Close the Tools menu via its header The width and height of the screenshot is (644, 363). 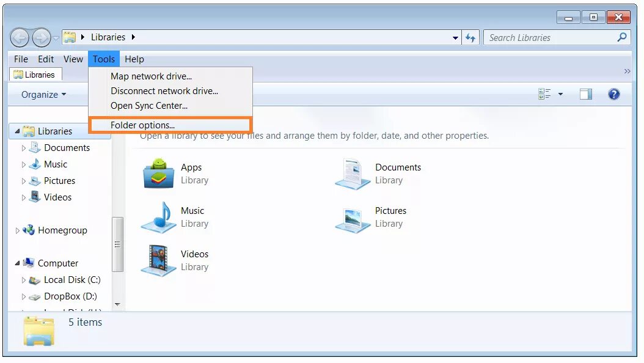[103, 59]
